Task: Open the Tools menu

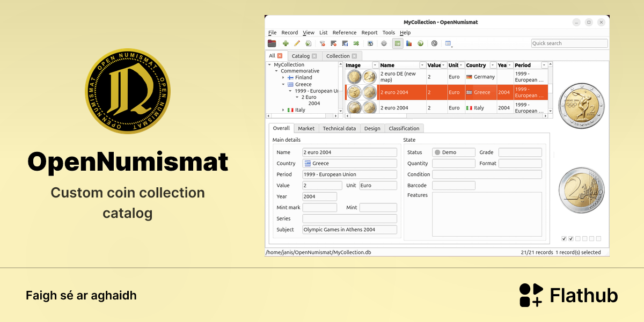Action: (389, 33)
